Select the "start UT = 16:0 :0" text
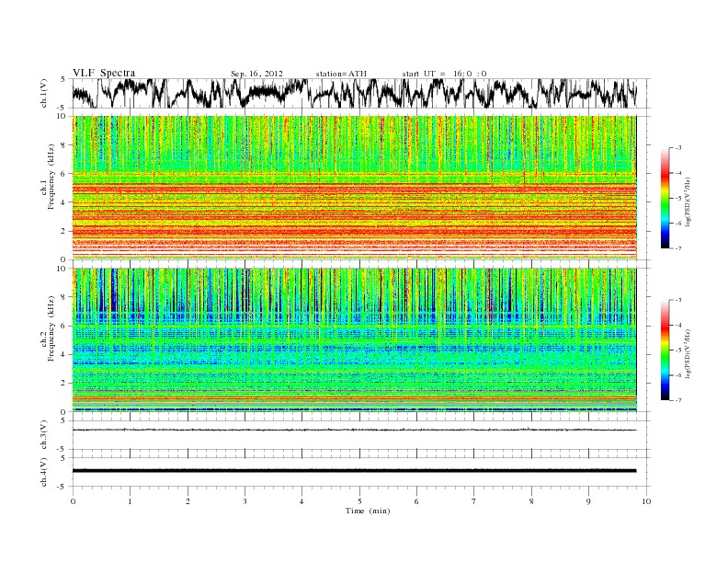Viewport: 728px width, 563px height. tap(444, 74)
